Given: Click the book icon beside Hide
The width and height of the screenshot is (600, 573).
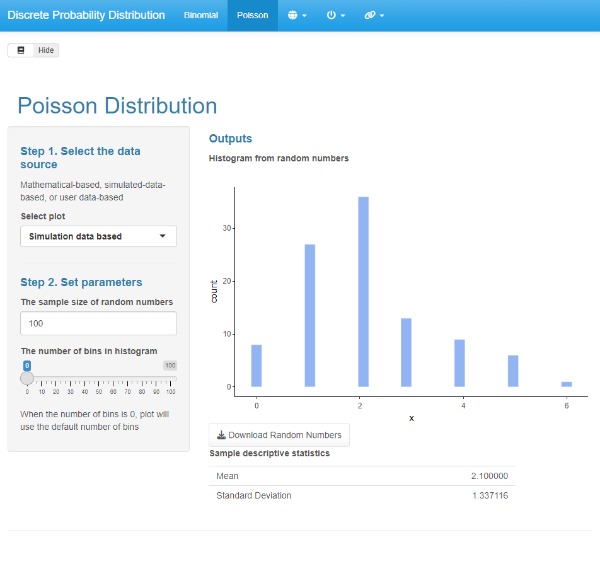Looking at the screenshot, I should tap(21, 50).
